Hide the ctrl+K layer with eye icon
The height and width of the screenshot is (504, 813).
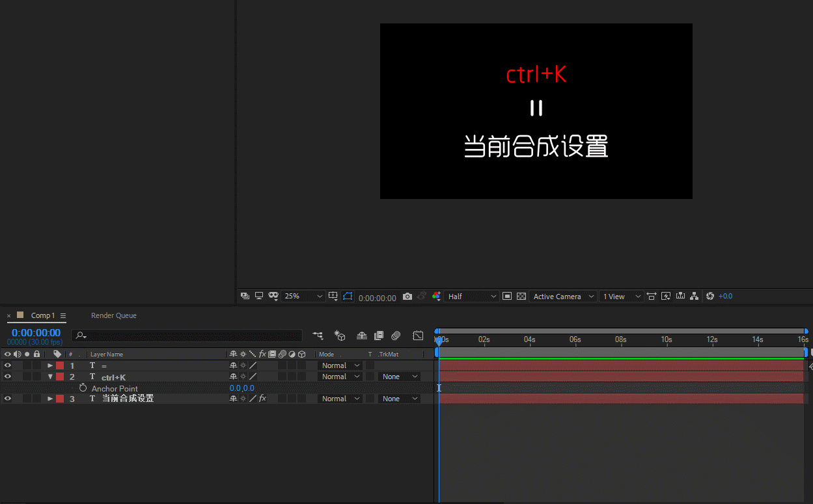8,377
